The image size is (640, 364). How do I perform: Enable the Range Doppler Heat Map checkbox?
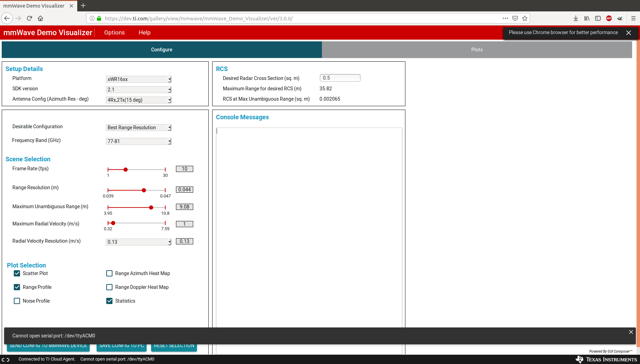[109, 287]
